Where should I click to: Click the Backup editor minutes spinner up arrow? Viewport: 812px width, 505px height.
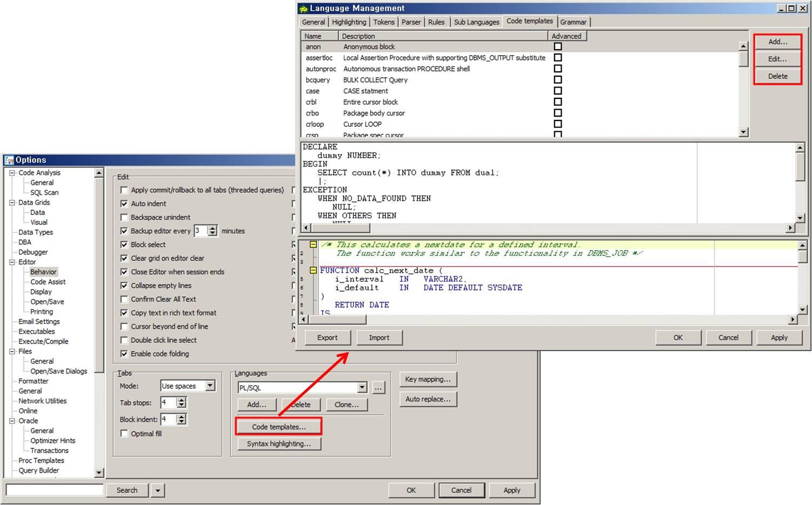click(x=212, y=228)
